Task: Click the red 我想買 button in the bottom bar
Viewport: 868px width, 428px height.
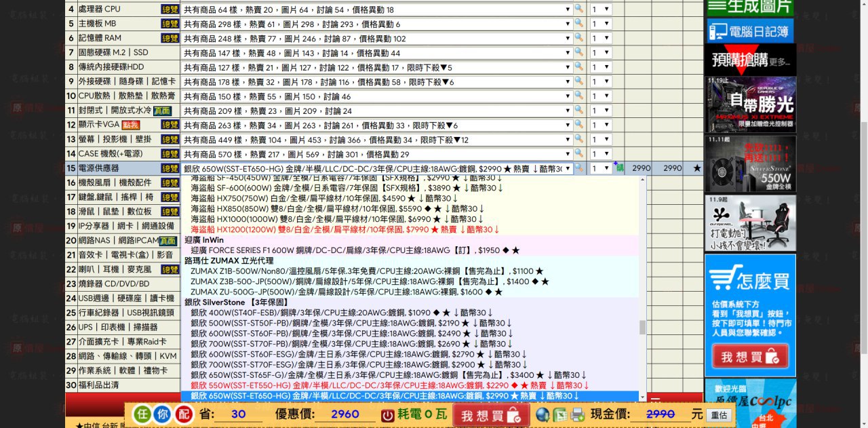Action: (492, 416)
